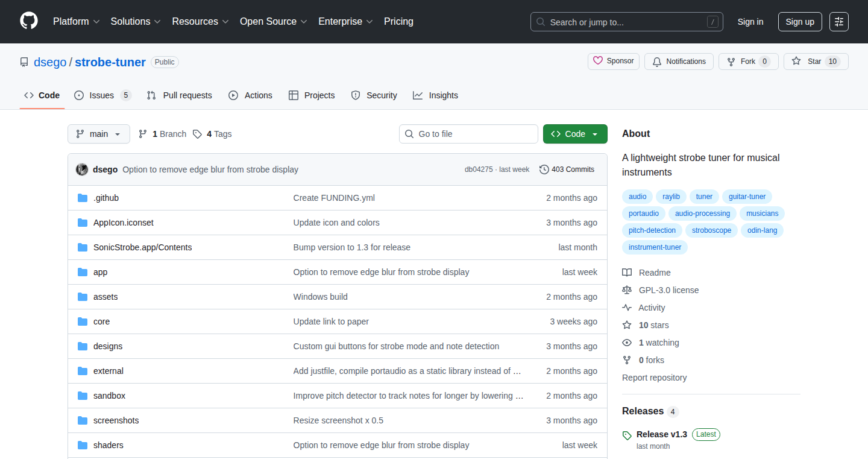Select the portaudio topic tag
This screenshot has height=459, width=868.
coord(644,214)
